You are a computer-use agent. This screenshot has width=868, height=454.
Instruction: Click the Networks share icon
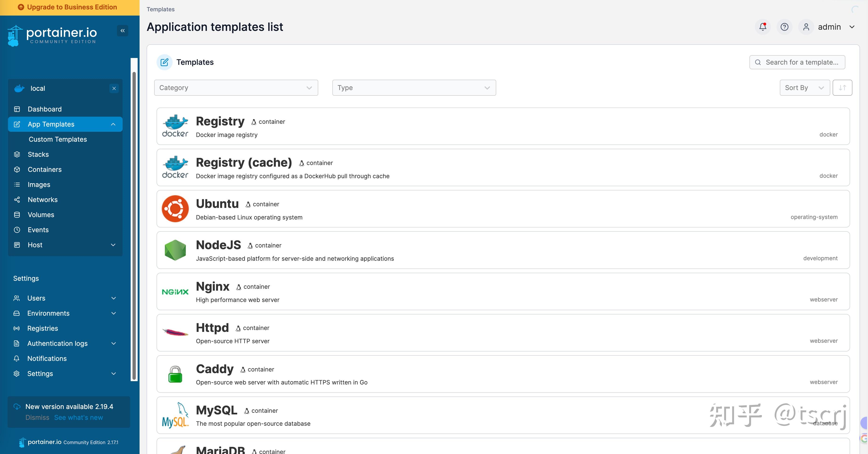coord(17,199)
